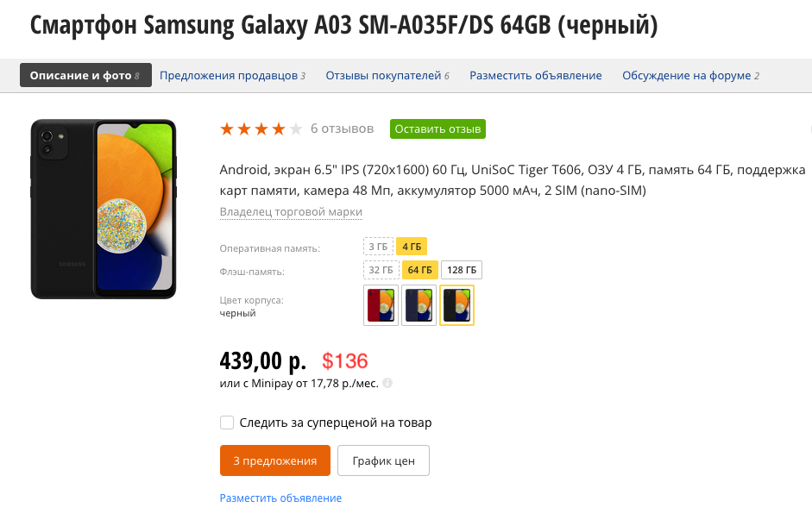Choose 4 ГБ of RAM
Viewport: 812px width, 526px height.
pyautogui.click(x=412, y=247)
